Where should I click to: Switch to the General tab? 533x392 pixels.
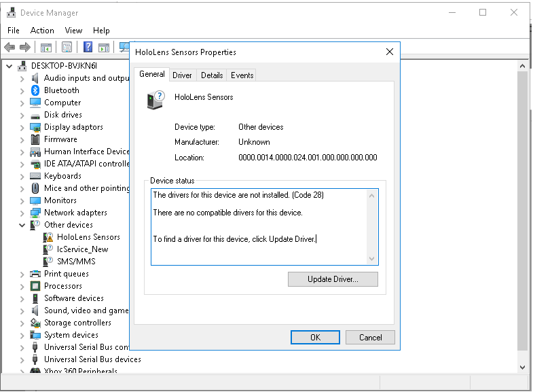coord(151,74)
